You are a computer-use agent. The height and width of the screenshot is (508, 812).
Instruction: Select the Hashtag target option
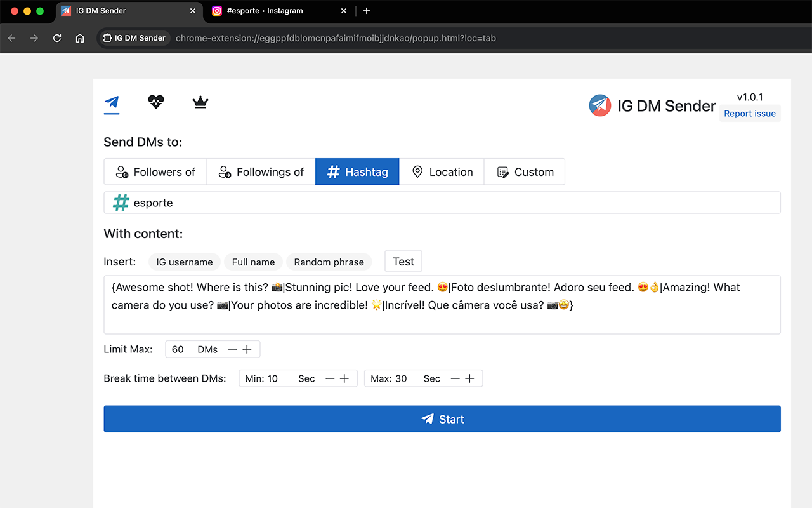click(357, 172)
